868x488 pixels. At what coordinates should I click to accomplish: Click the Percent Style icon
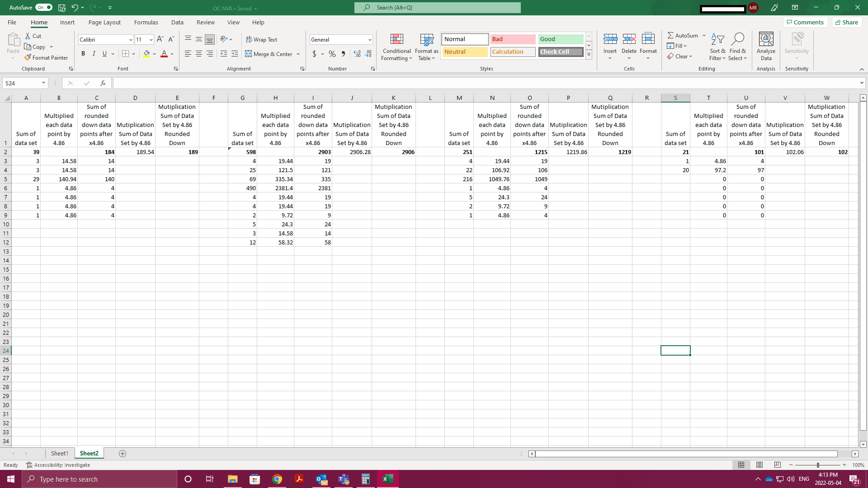(332, 54)
